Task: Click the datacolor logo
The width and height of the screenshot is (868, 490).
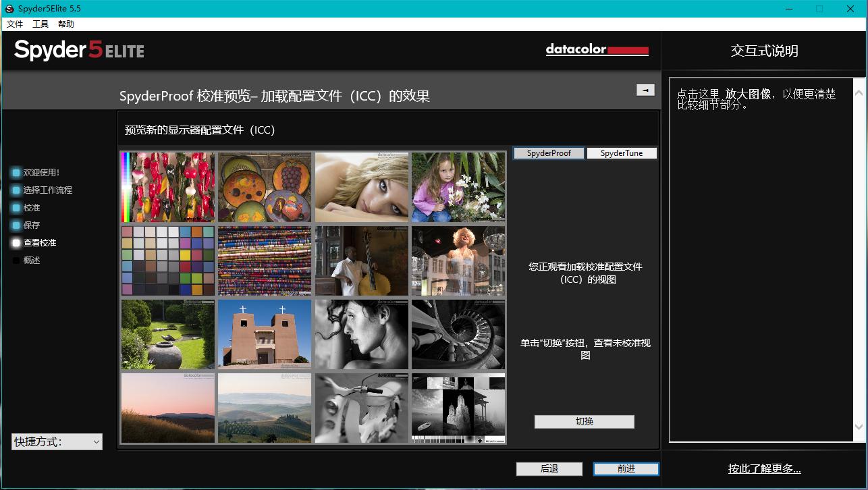Action: (x=597, y=50)
